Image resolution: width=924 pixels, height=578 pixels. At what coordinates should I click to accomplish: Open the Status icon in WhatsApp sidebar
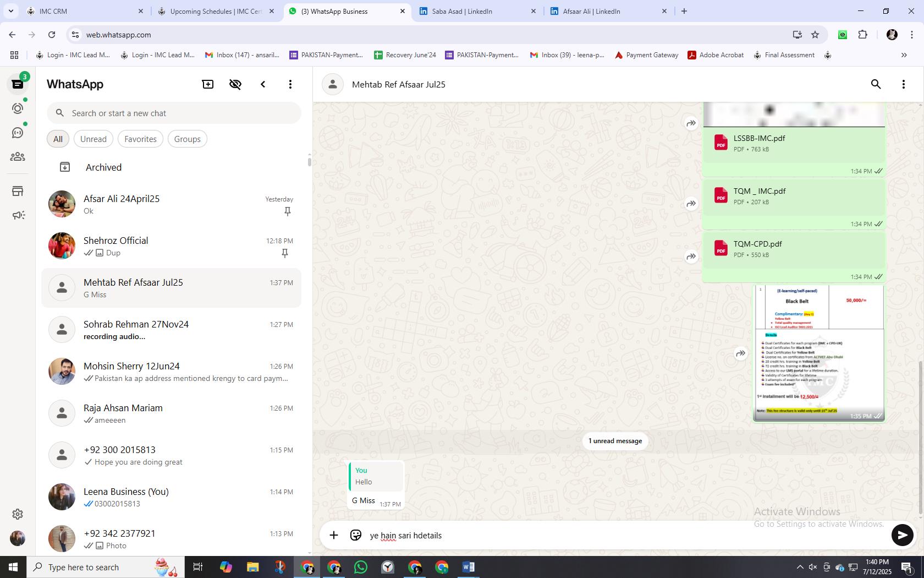pyautogui.click(x=18, y=108)
